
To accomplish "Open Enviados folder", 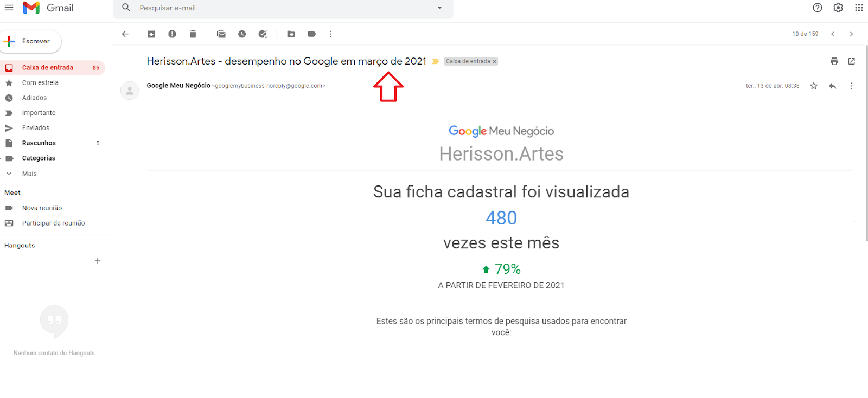I will click(x=53, y=129).
